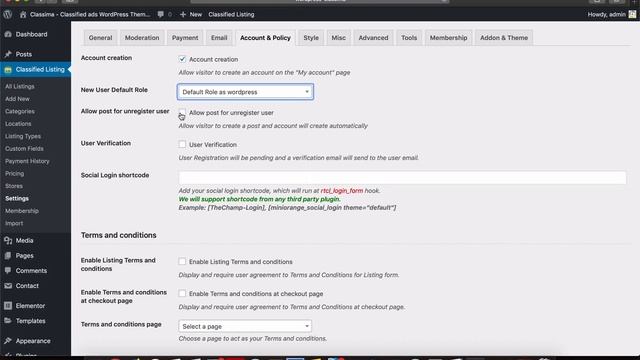Image resolution: width=640 pixels, height=360 pixels.
Task: Uncheck the Account creation checkbox
Action: coord(182,59)
